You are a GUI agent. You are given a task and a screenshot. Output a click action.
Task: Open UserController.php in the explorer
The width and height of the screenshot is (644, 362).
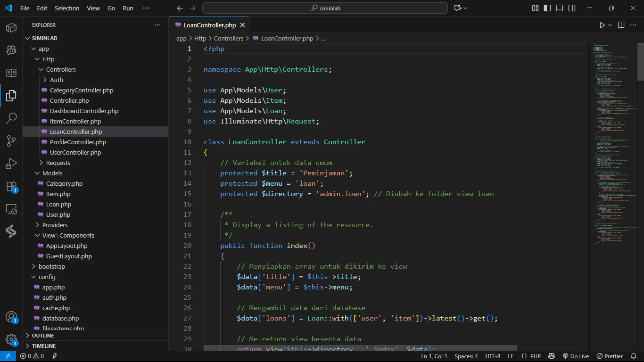pyautogui.click(x=75, y=152)
